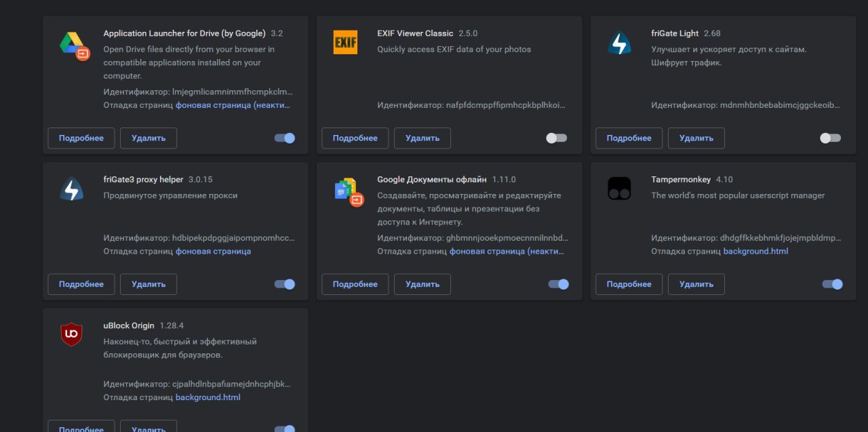Click 'Продвинутое управление прокси' description

[x=170, y=196]
